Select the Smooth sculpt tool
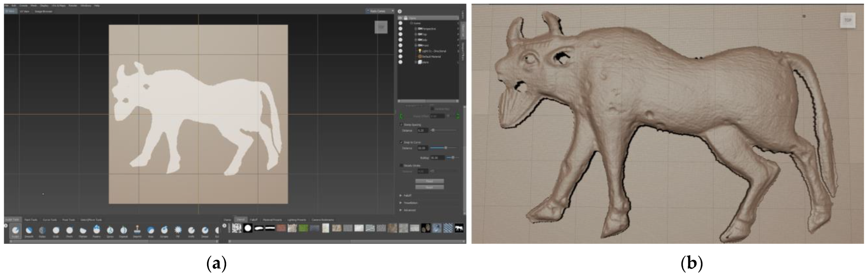Image resolution: width=868 pixels, height=275 pixels. tap(29, 231)
